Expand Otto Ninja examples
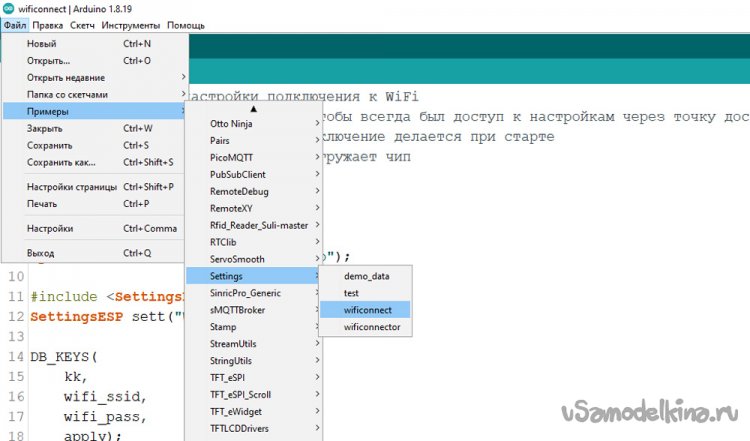 [x=254, y=123]
